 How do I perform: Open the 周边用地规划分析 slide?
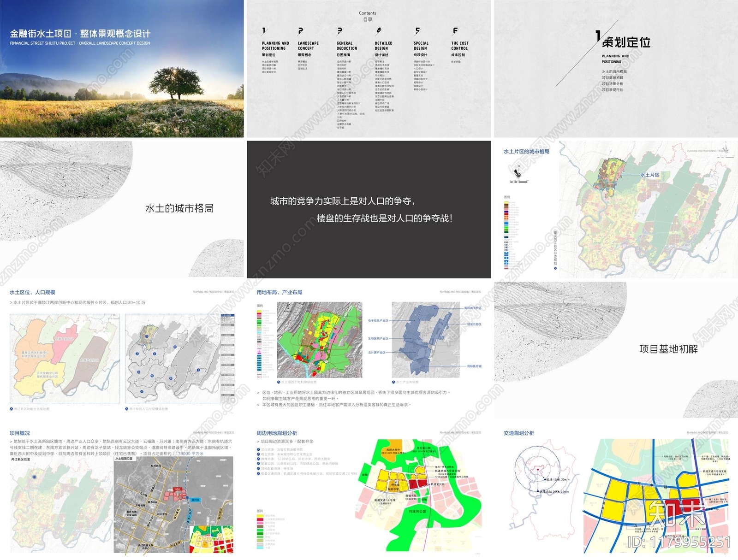pyautogui.click(x=369, y=491)
